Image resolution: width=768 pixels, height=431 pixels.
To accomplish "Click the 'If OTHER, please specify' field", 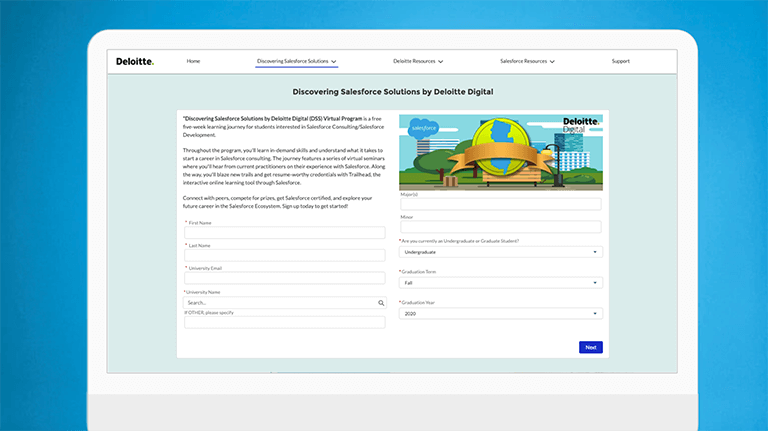I will (x=284, y=322).
